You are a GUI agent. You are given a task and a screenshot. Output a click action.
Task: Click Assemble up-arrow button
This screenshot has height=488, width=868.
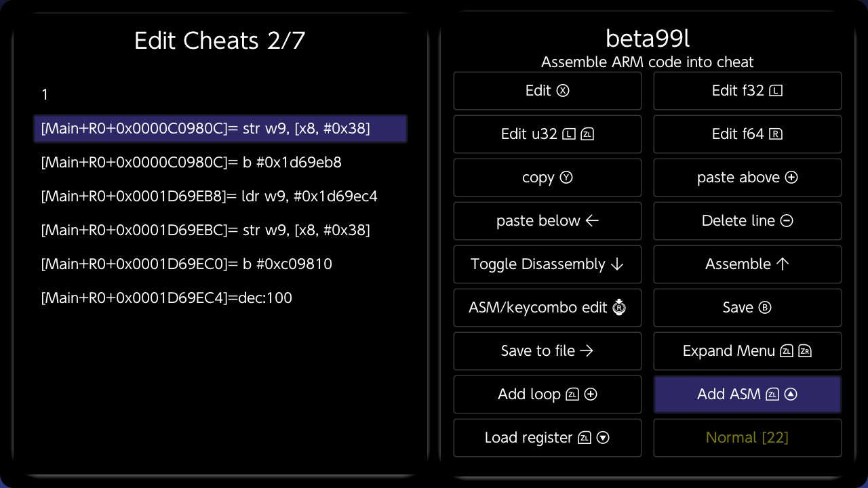[x=747, y=264]
